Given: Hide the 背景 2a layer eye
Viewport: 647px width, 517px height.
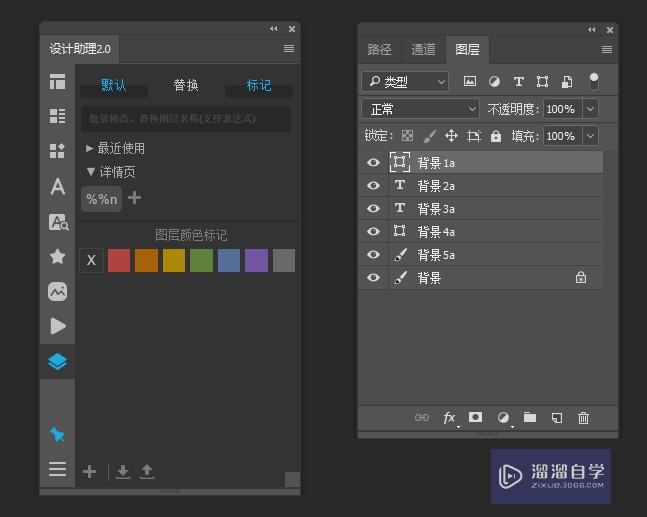Looking at the screenshot, I should [x=373, y=185].
